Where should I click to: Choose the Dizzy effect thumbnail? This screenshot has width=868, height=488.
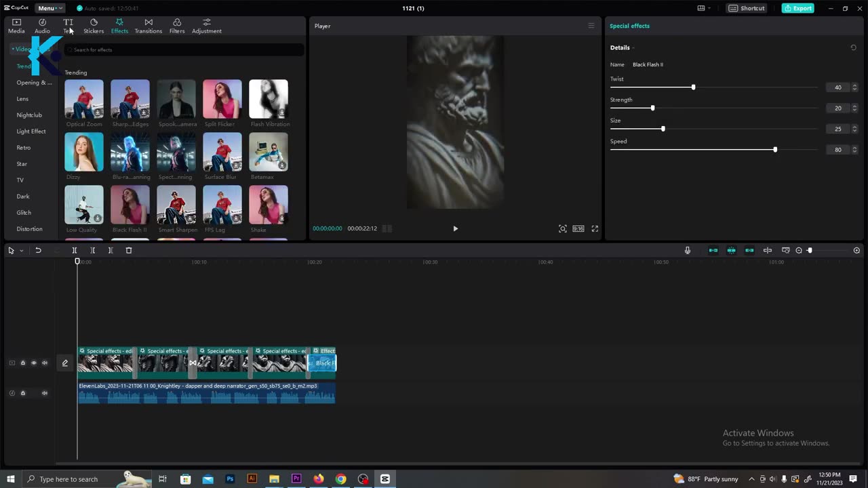click(84, 152)
